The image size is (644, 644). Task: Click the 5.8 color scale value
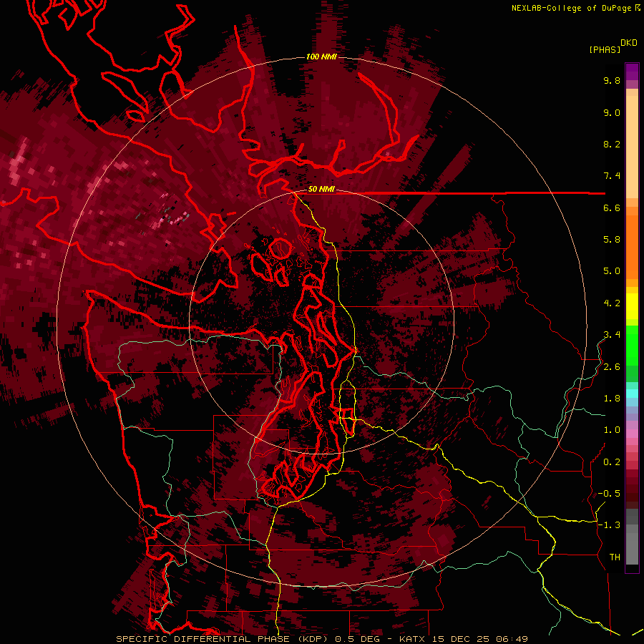click(612, 240)
